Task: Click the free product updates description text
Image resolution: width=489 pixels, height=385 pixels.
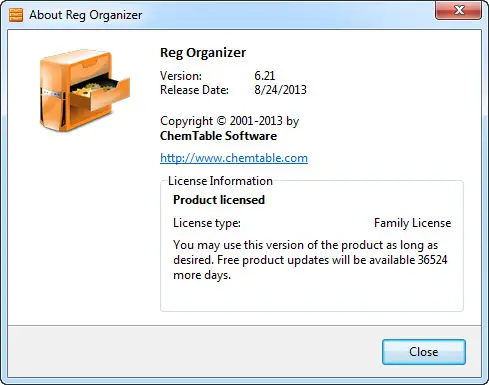Action: (x=310, y=260)
